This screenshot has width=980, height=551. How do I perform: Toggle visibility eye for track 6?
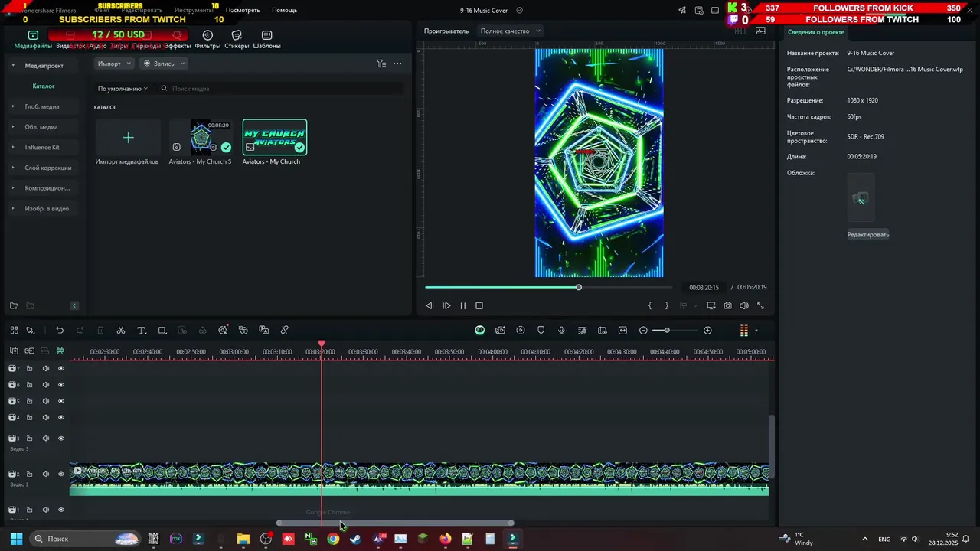[x=61, y=385]
